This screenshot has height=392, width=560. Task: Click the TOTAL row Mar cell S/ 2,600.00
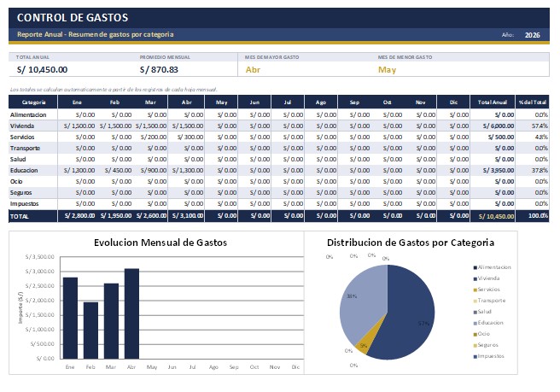pos(152,216)
